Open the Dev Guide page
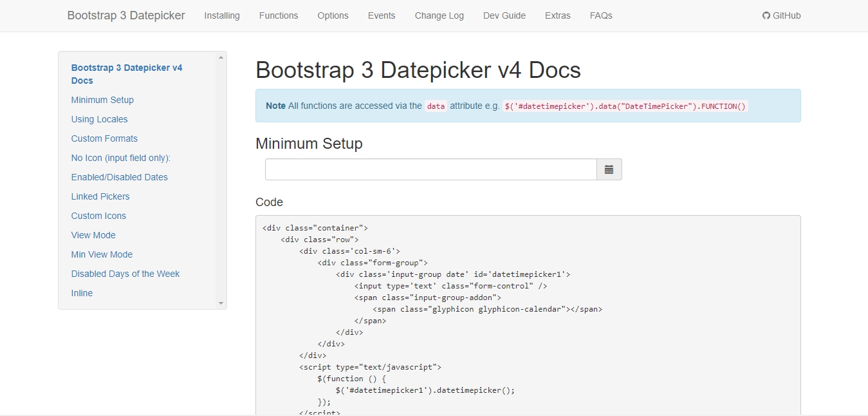Viewport: 868px width, 416px height. [504, 15]
